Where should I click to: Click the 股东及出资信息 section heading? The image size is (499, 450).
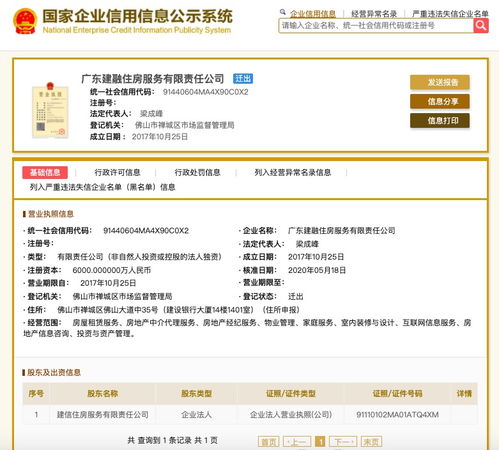point(54,372)
